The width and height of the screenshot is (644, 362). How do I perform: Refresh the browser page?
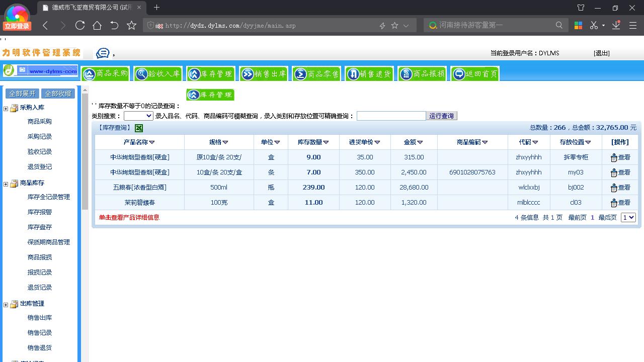coord(79,25)
